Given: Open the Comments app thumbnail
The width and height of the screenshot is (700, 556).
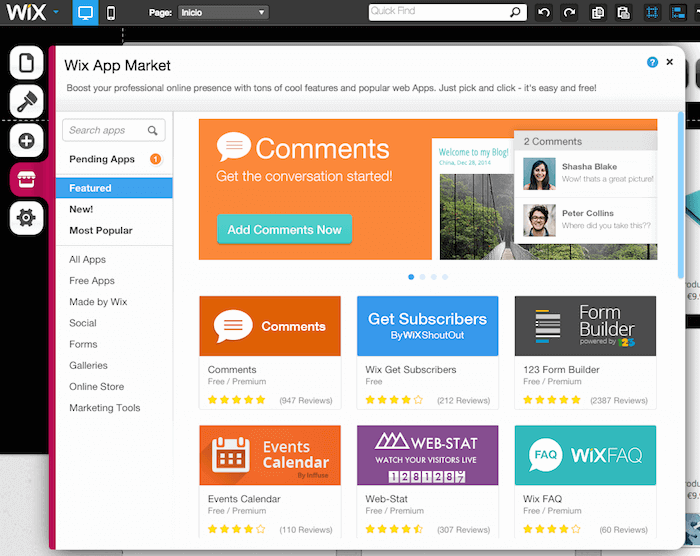Looking at the screenshot, I should [270, 326].
